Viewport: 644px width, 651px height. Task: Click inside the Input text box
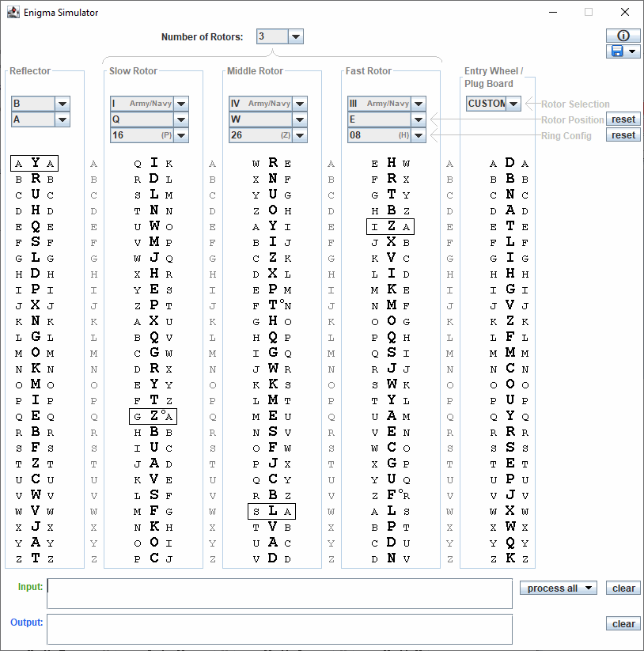279,593
